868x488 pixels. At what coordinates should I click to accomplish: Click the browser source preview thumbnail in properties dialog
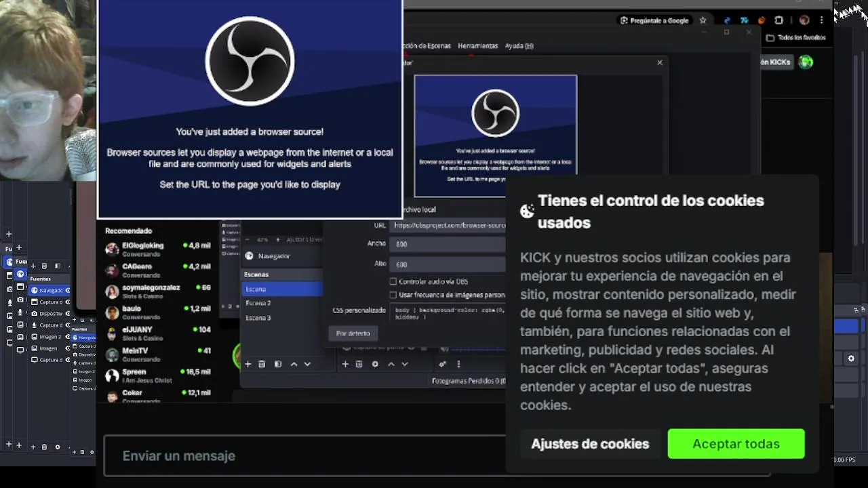coord(496,136)
